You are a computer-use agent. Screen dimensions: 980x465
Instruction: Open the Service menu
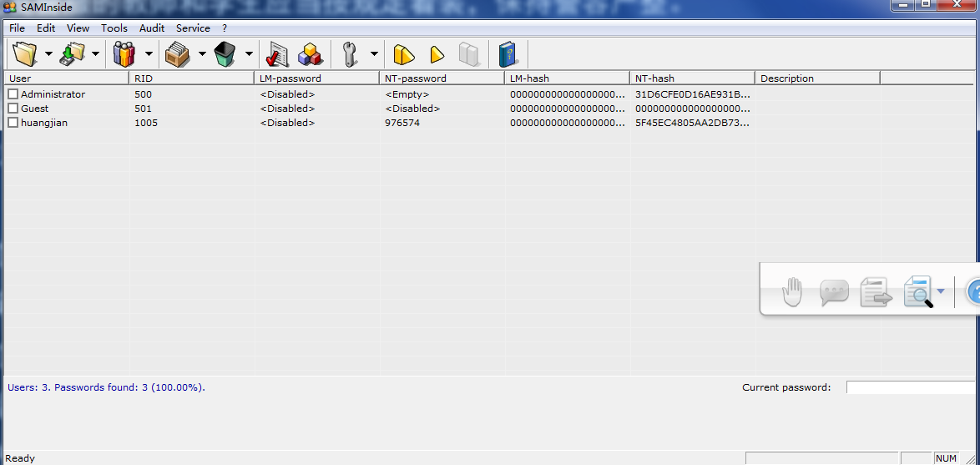193,28
